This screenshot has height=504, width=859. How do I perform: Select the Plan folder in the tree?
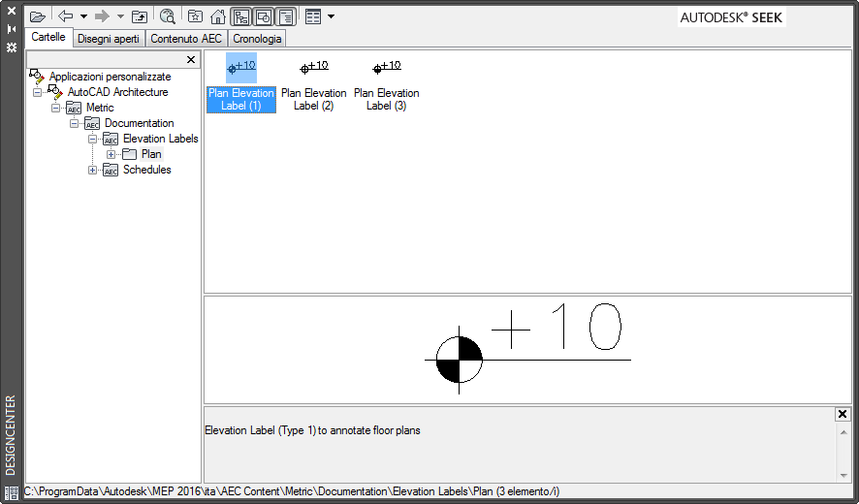(x=151, y=154)
